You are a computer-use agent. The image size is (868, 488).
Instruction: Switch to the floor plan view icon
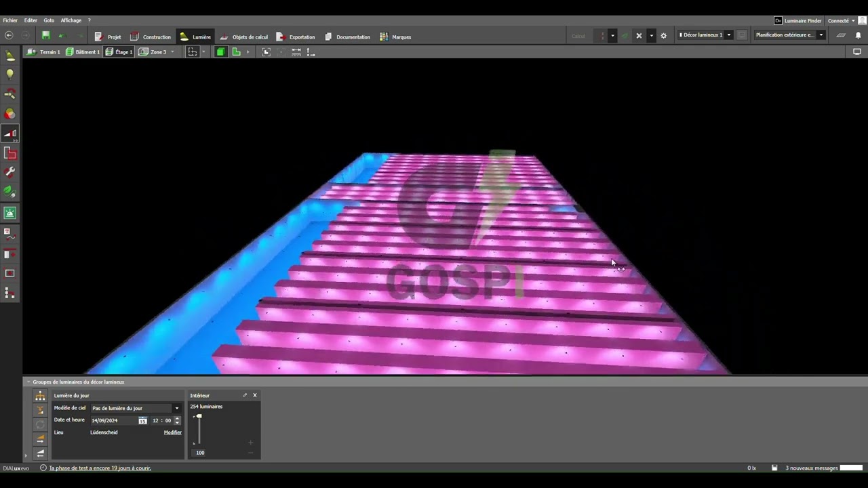pos(236,52)
